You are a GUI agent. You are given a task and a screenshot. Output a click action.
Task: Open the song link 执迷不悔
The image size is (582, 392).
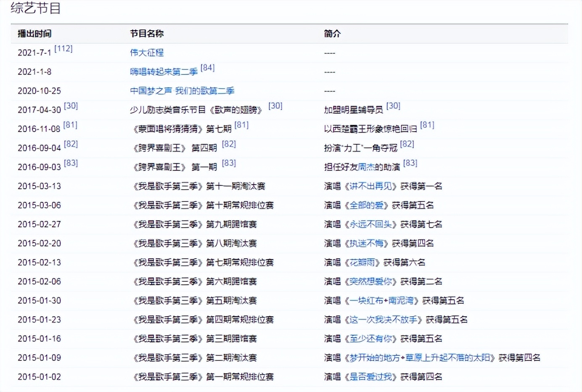click(367, 243)
